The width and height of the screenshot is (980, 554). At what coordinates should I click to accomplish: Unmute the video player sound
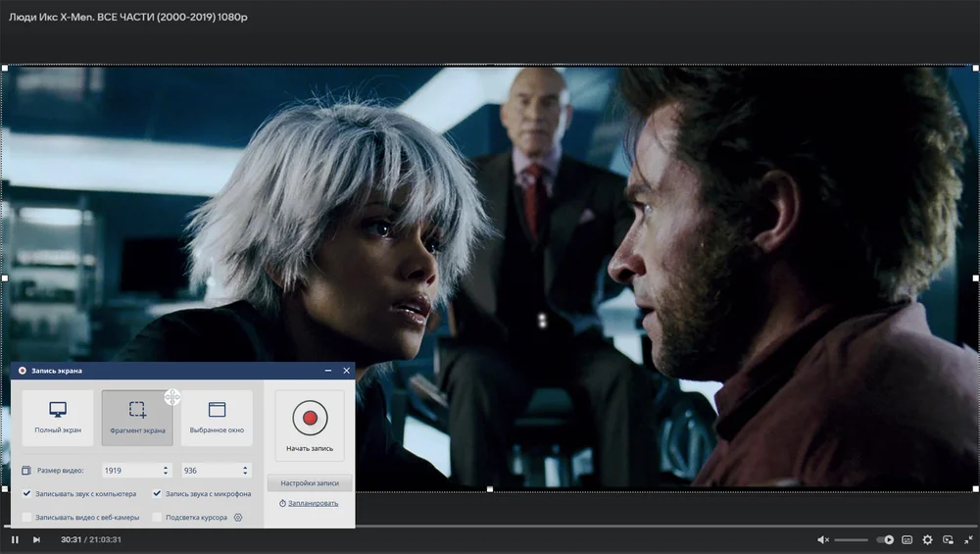[x=823, y=540]
